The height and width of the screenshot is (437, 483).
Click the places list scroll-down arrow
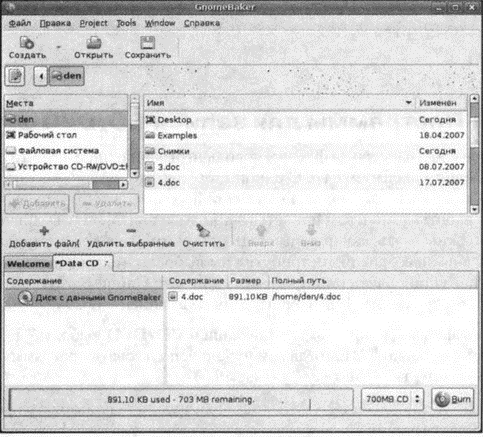tap(135, 174)
